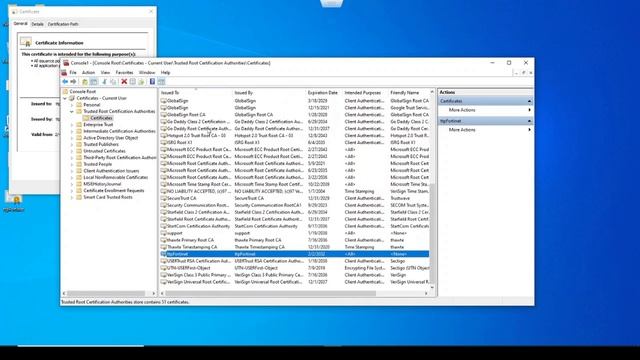The width and height of the screenshot is (640, 360).
Task: Open the Action menu
Action: pyautogui.click(x=88, y=73)
